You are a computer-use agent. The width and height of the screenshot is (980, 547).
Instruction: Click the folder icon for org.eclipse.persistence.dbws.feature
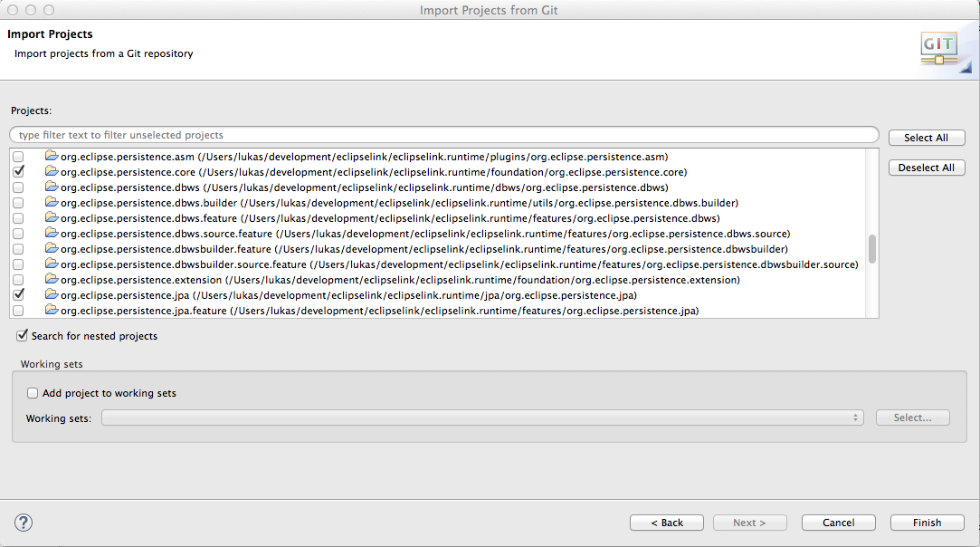[x=52, y=217]
